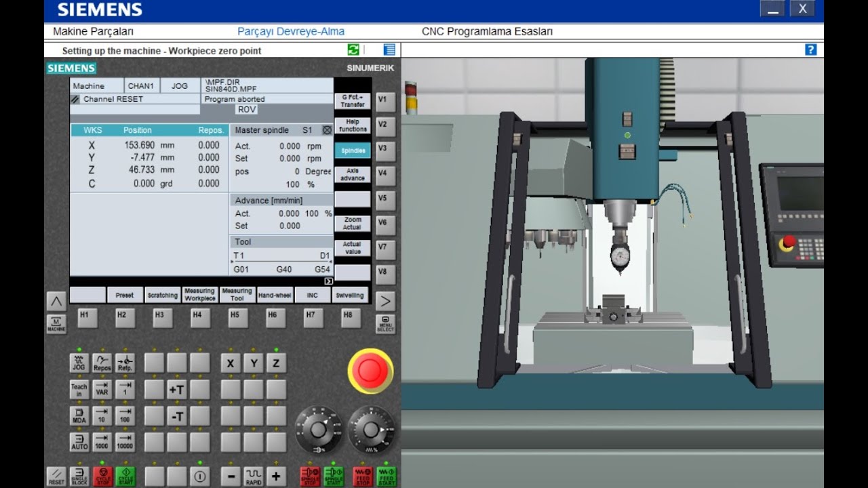Screen dimensions: 868x488
Task: Open the Axis advance softkey
Action: coord(352,175)
